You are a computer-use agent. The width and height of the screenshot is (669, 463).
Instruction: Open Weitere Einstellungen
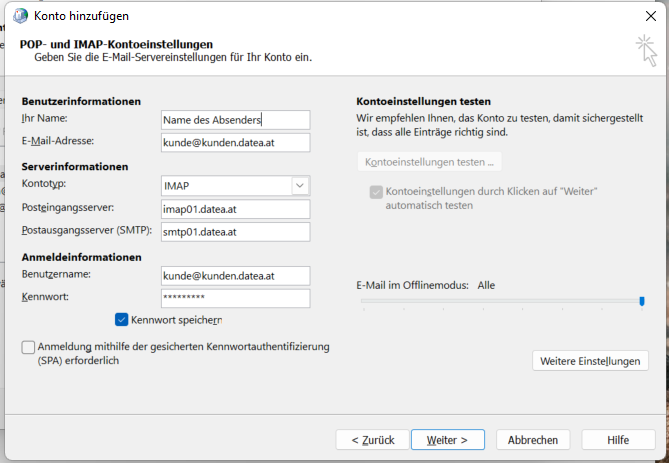[x=591, y=360]
